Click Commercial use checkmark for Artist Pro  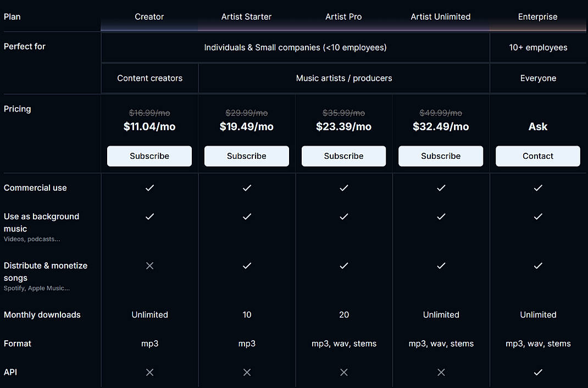[344, 188]
